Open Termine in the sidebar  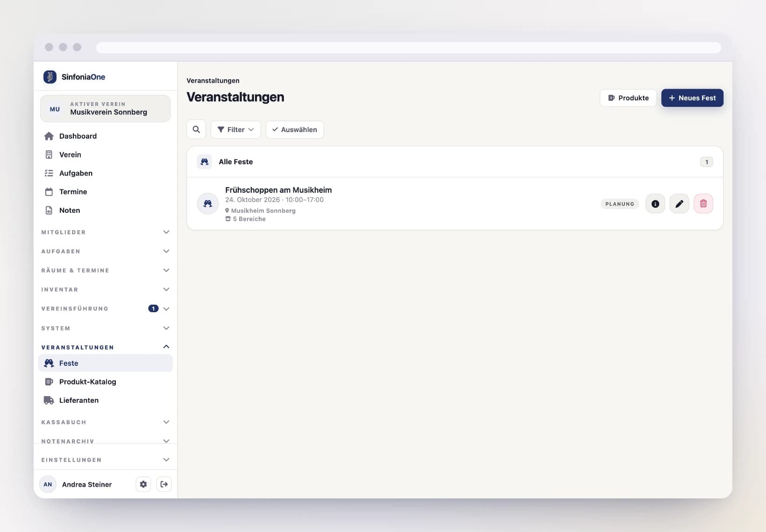pos(105,192)
